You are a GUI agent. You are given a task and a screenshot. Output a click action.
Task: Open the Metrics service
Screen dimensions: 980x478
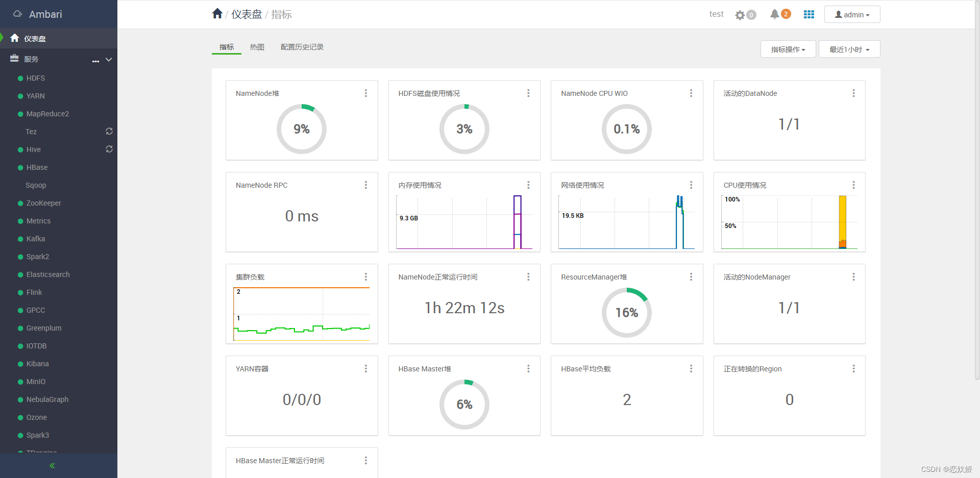pos(38,221)
